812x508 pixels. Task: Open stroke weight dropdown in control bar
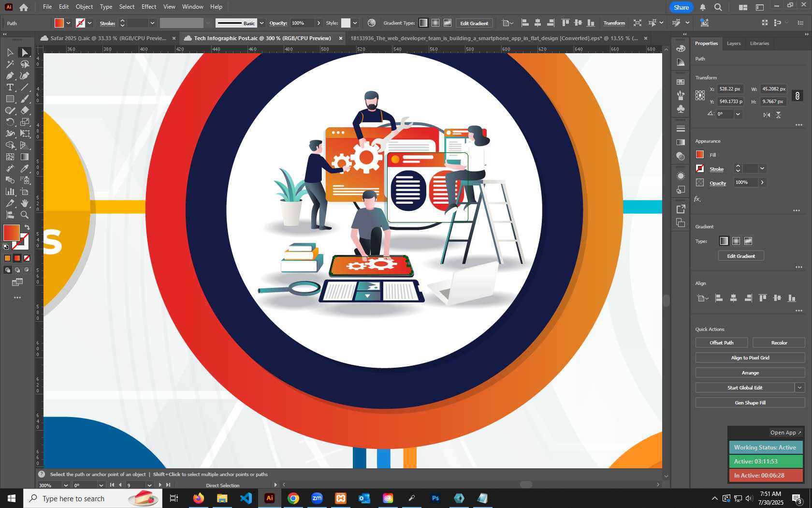pos(152,23)
